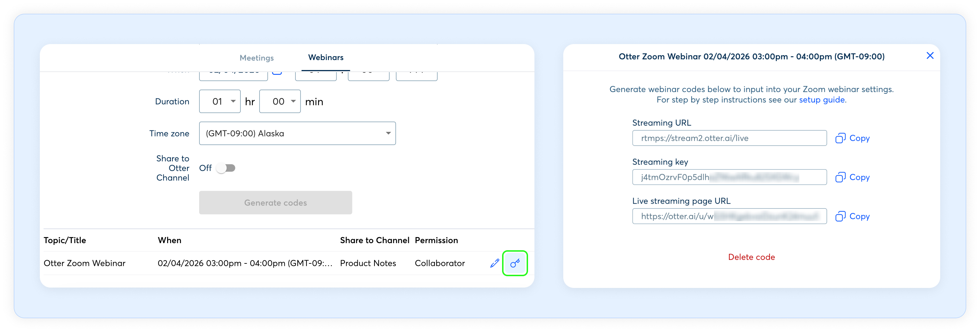Open the setup guide link
The width and height of the screenshot is (980, 332).
pos(821,100)
